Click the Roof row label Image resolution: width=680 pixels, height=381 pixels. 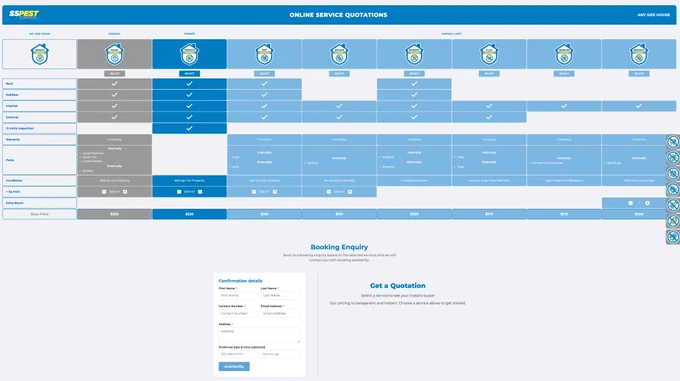(x=39, y=84)
